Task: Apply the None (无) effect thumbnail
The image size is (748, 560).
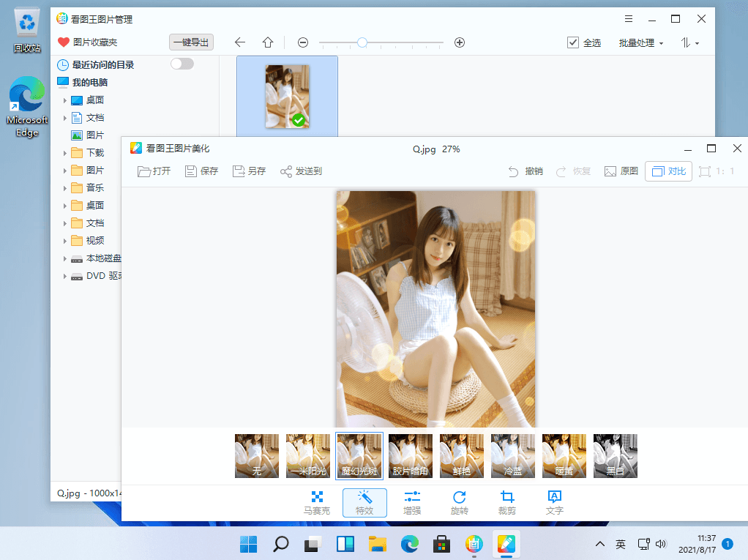Action: tap(257, 456)
